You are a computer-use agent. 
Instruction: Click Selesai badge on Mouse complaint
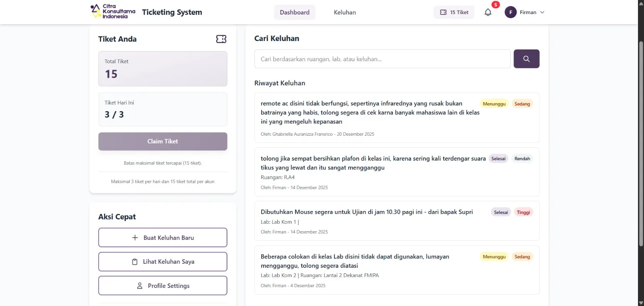tap(501, 212)
